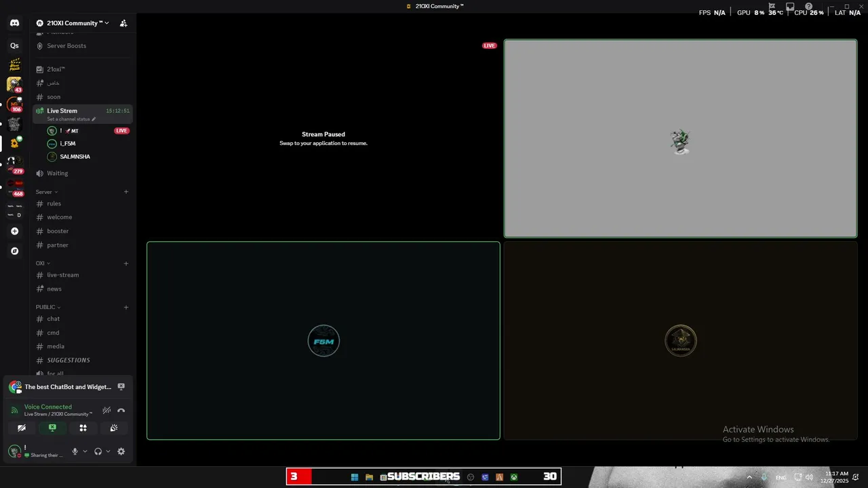
Task: Open the Soundboard button in voice panel
Action: click(x=114, y=428)
